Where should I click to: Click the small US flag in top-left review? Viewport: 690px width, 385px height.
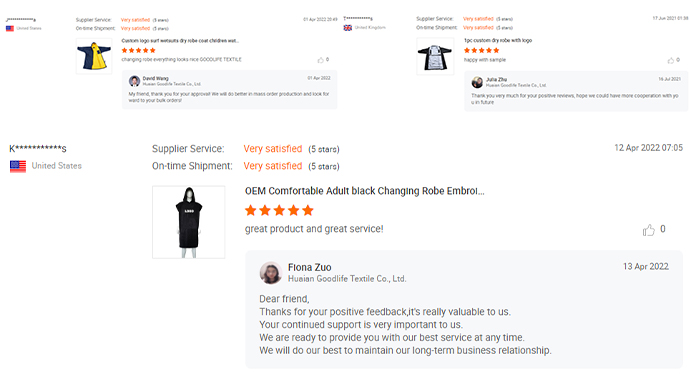(10, 29)
